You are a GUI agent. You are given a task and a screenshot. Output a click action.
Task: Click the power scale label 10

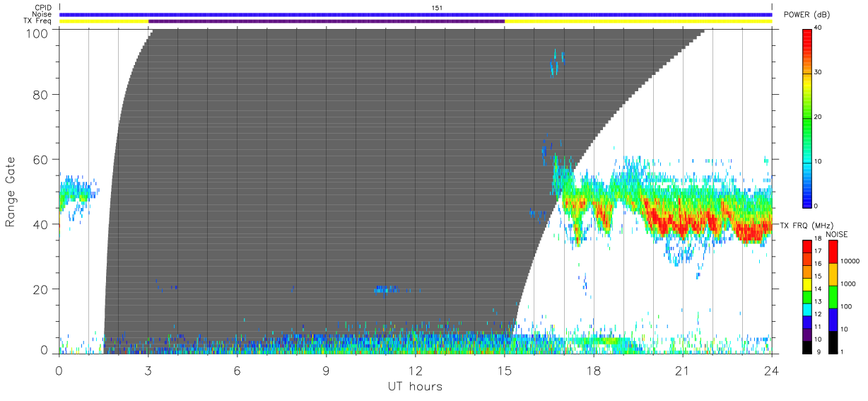tap(819, 161)
